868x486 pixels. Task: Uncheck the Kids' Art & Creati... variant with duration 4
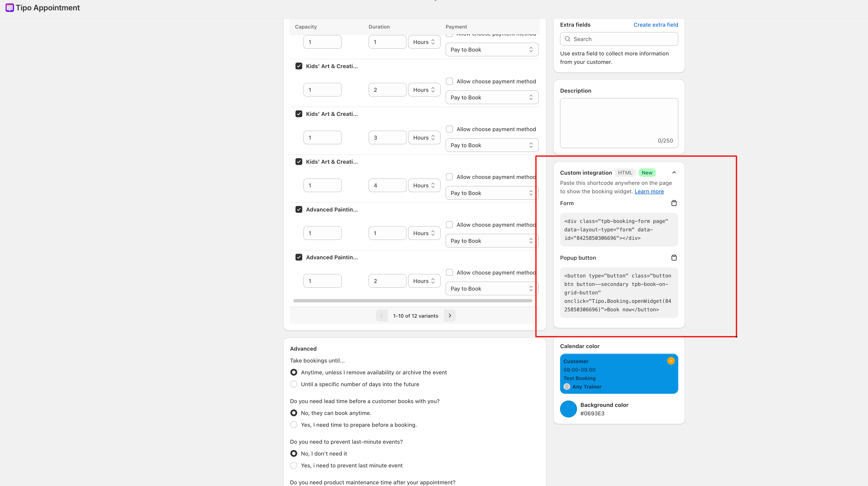click(299, 162)
